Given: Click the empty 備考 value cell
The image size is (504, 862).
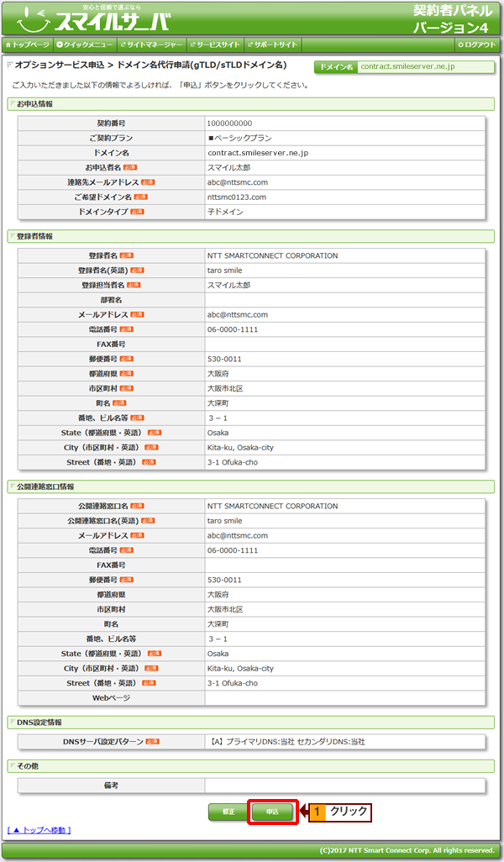Looking at the screenshot, I should click(x=344, y=785).
